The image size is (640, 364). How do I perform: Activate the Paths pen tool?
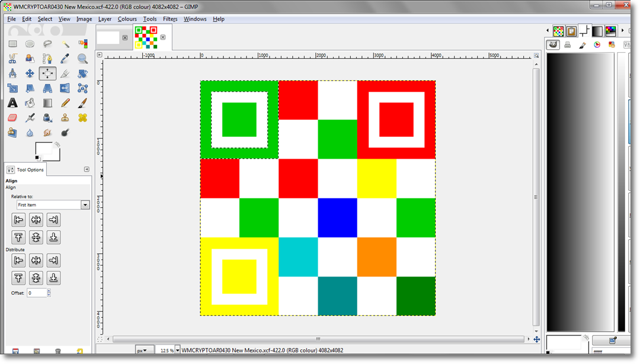point(47,59)
